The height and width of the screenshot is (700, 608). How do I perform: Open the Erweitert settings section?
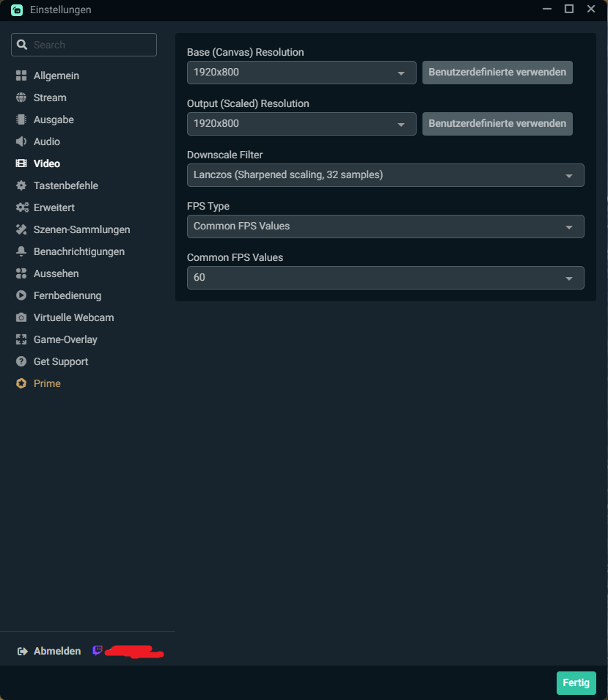tap(54, 207)
